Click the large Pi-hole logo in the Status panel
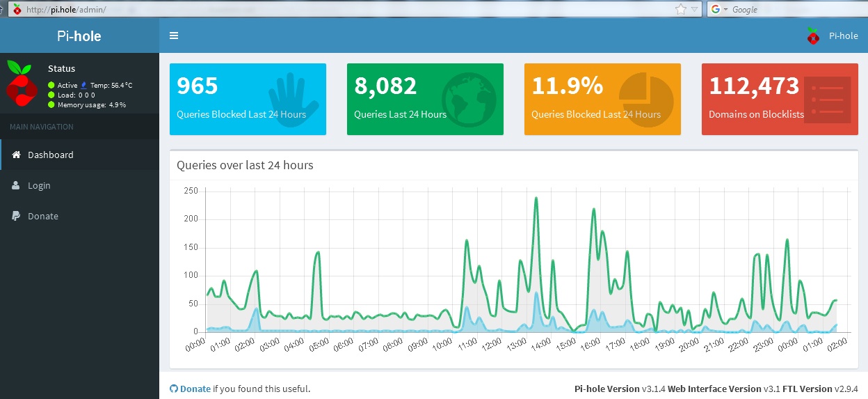The height and width of the screenshot is (399, 868). coord(21,83)
